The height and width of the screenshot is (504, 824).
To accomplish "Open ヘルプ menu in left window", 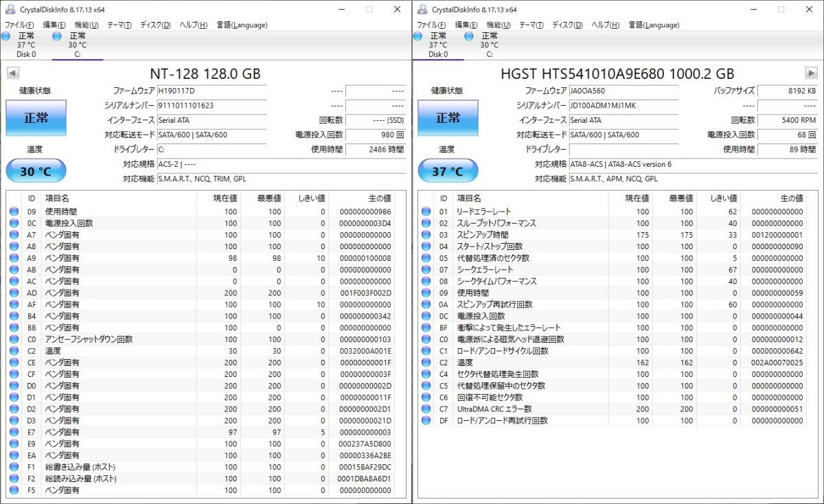I will tap(193, 25).
